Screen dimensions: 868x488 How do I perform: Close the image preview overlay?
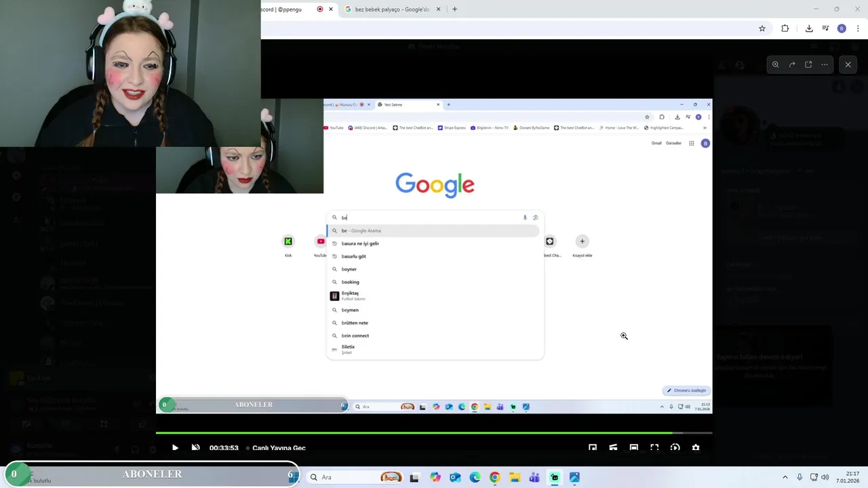pyautogui.click(x=848, y=64)
